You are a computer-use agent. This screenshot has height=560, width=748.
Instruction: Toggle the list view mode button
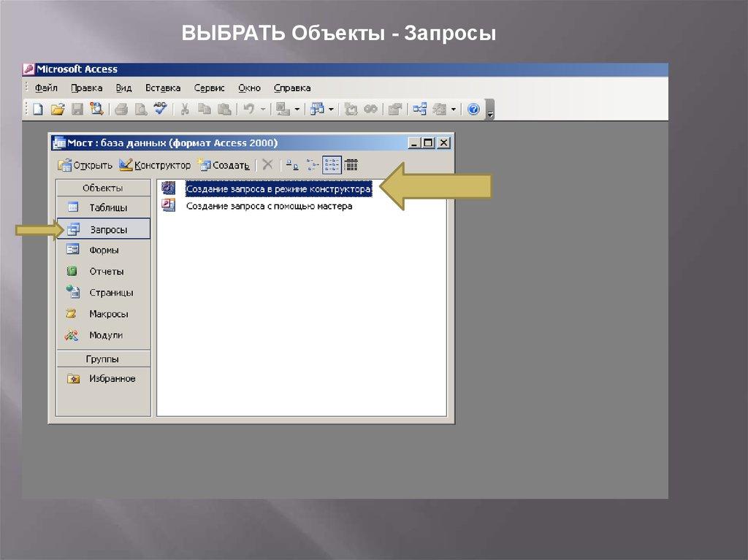(x=332, y=165)
